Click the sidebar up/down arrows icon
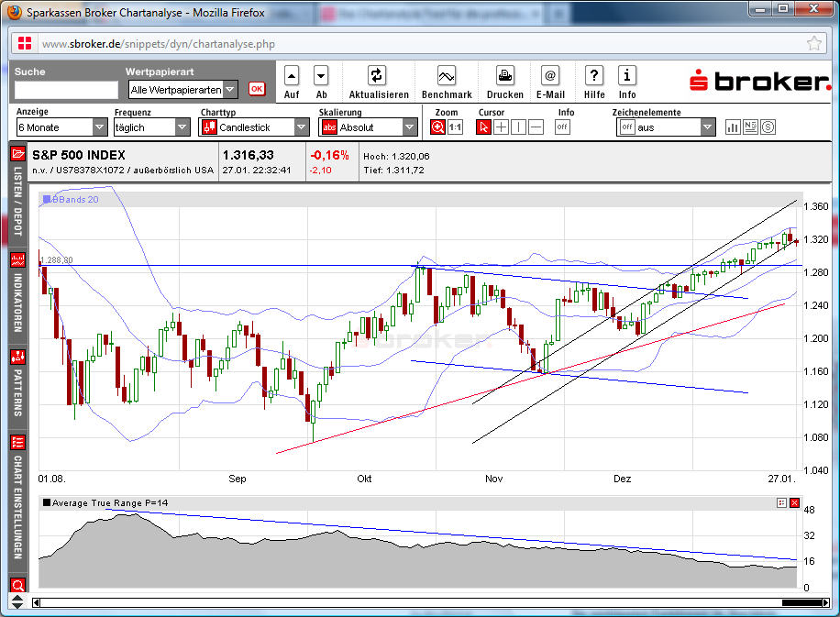840x617 pixels. 17,601
